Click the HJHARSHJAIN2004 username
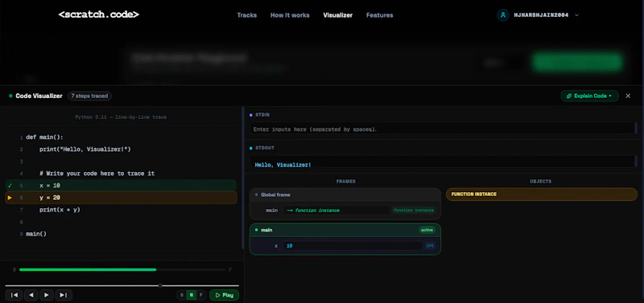Image resolution: width=644 pixels, height=303 pixels. pyautogui.click(x=541, y=15)
